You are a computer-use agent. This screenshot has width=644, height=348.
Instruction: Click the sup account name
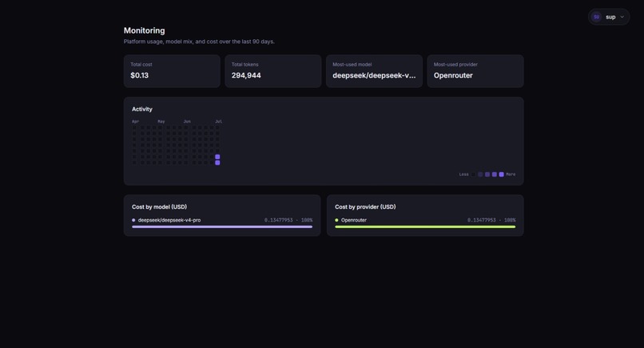(610, 17)
